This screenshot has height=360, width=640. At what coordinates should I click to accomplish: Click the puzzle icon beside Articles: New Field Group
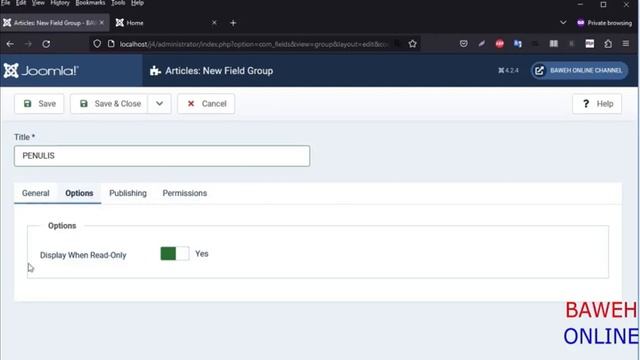coord(155,71)
